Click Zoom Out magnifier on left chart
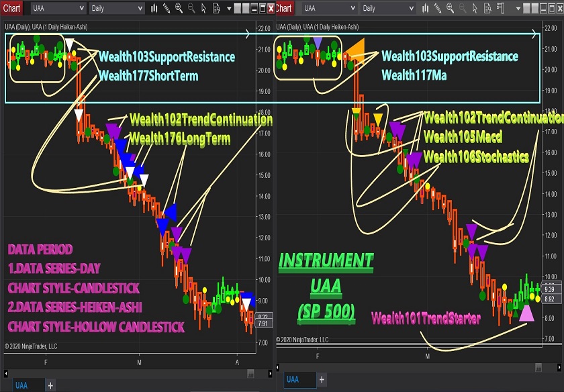The image size is (564, 392). [191, 8]
